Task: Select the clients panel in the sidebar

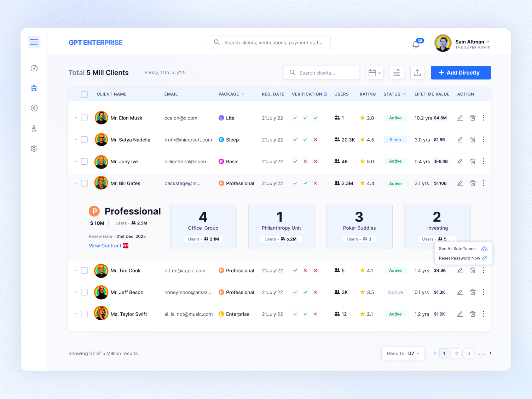Action: (34, 88)
